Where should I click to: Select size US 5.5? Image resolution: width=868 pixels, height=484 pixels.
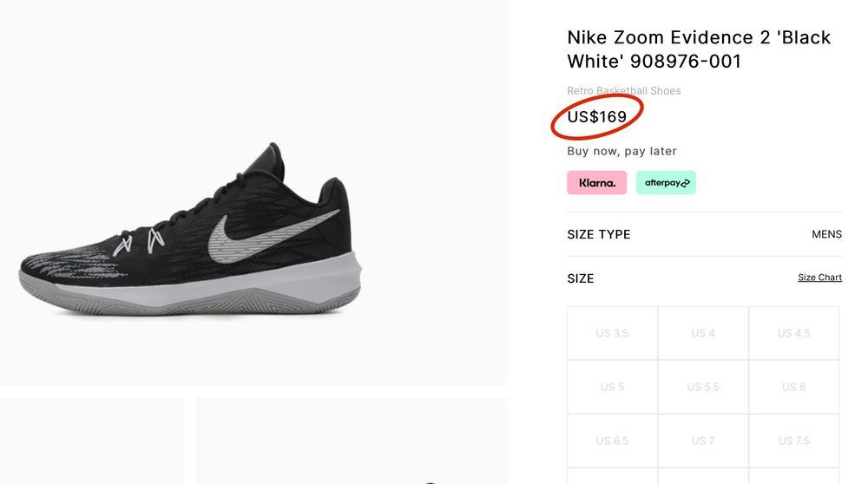703,387
